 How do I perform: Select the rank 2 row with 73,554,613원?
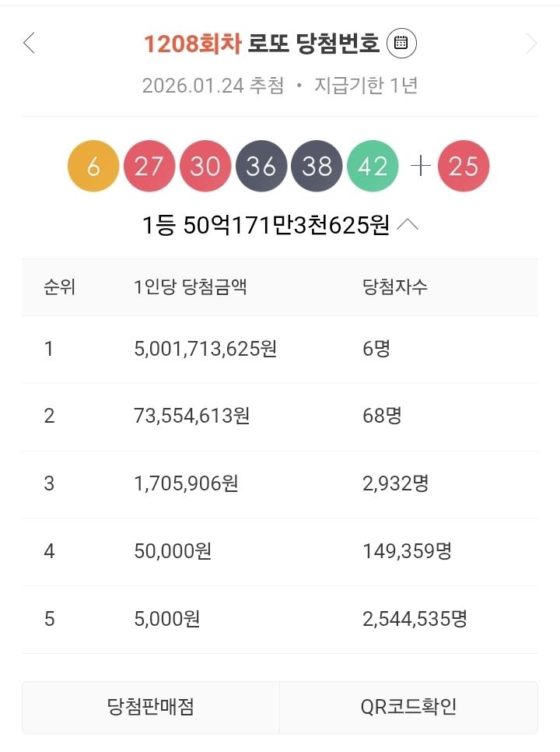point(280,416)
